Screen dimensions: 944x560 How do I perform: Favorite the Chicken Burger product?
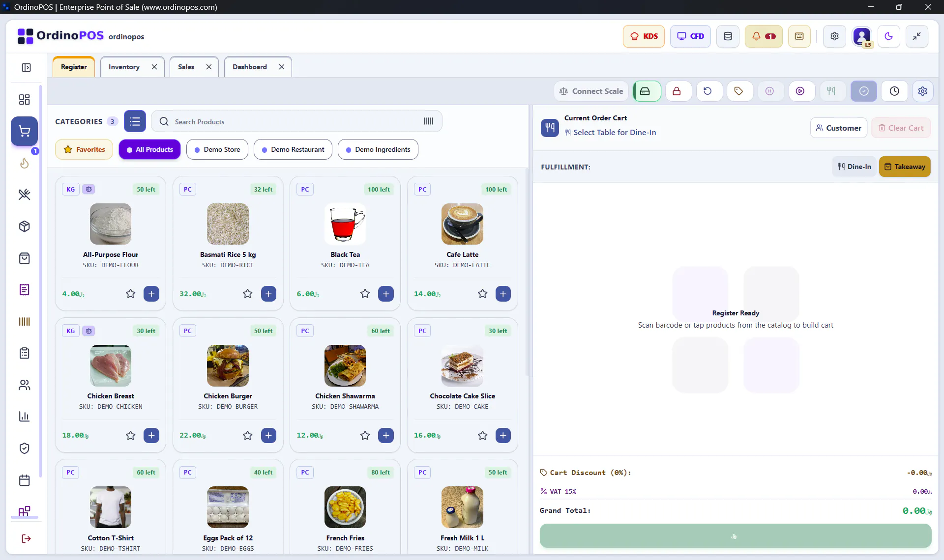click(x=247, y=435)
